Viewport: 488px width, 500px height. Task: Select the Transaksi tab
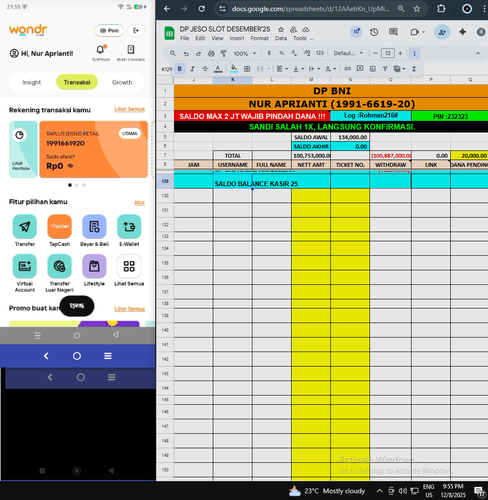tap(77, 82)
